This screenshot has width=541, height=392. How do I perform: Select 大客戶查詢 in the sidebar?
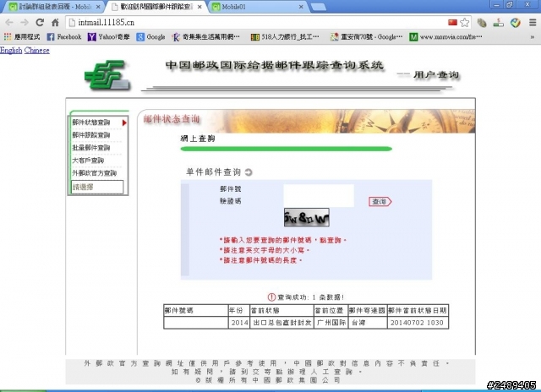point(88,161)
